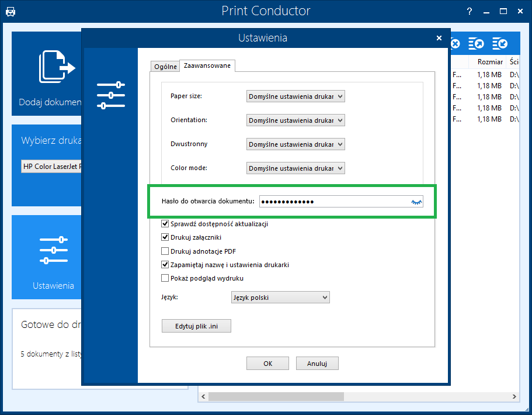Viewport: 532px width, 415px height.
Task: Open the Język language dropdown
Action: click(280, 298)
